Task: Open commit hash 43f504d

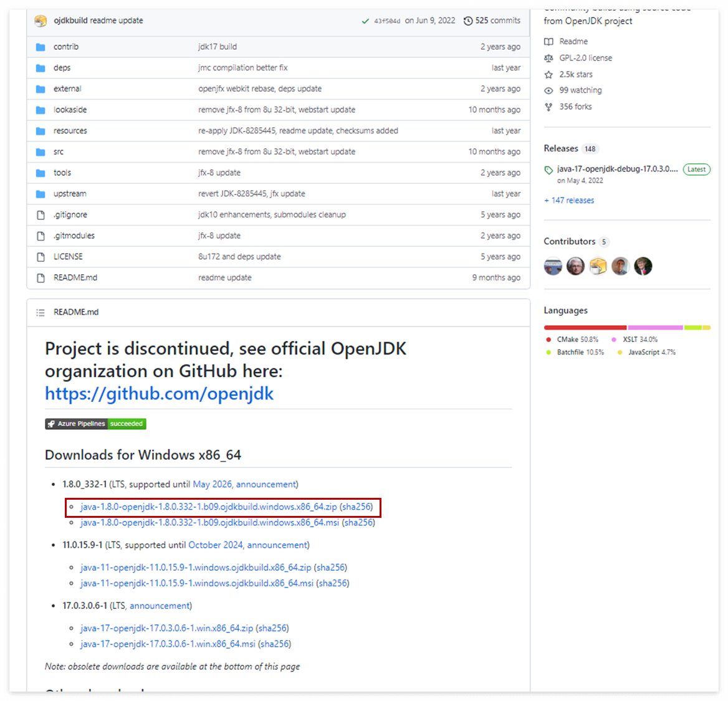Action: 386,21
